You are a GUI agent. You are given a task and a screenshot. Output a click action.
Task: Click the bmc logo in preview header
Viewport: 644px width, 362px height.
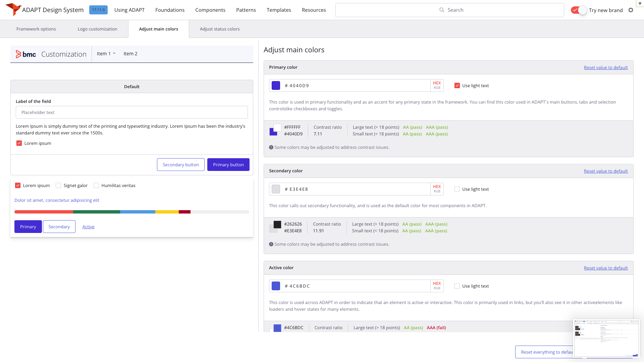click(26, 54)
